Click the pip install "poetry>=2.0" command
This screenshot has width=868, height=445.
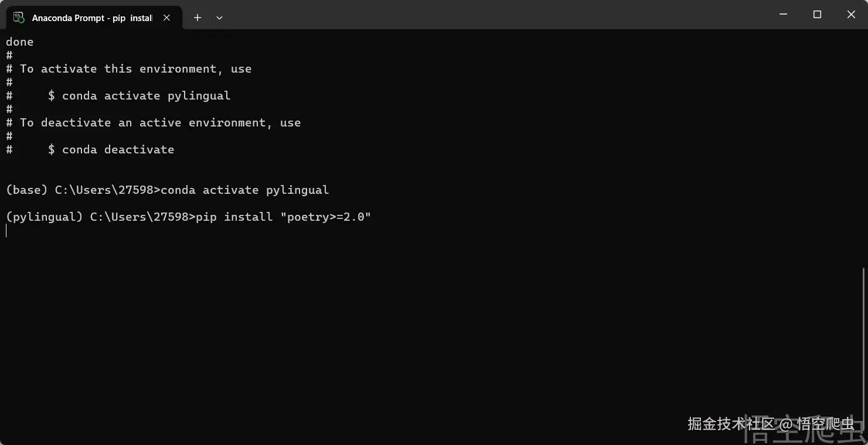[x=284, y=217]
